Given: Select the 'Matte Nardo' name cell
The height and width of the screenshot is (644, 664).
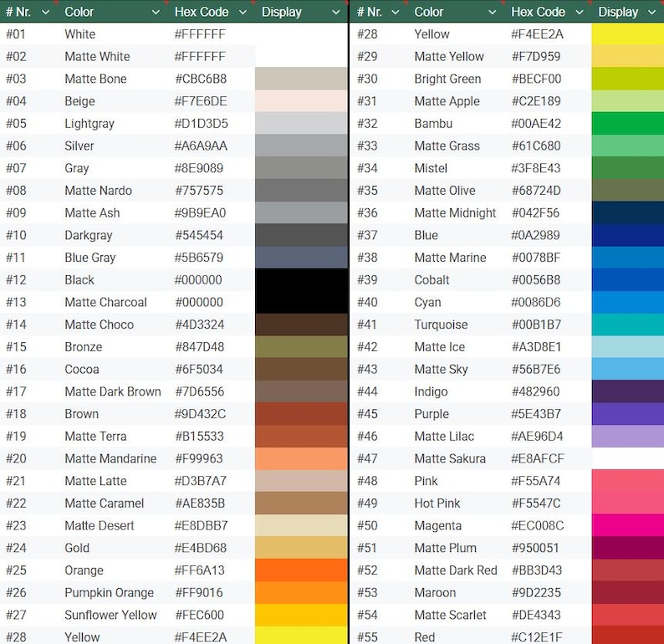Looking at the screenshot, I should pyautogui.click(x=98, y=191).
